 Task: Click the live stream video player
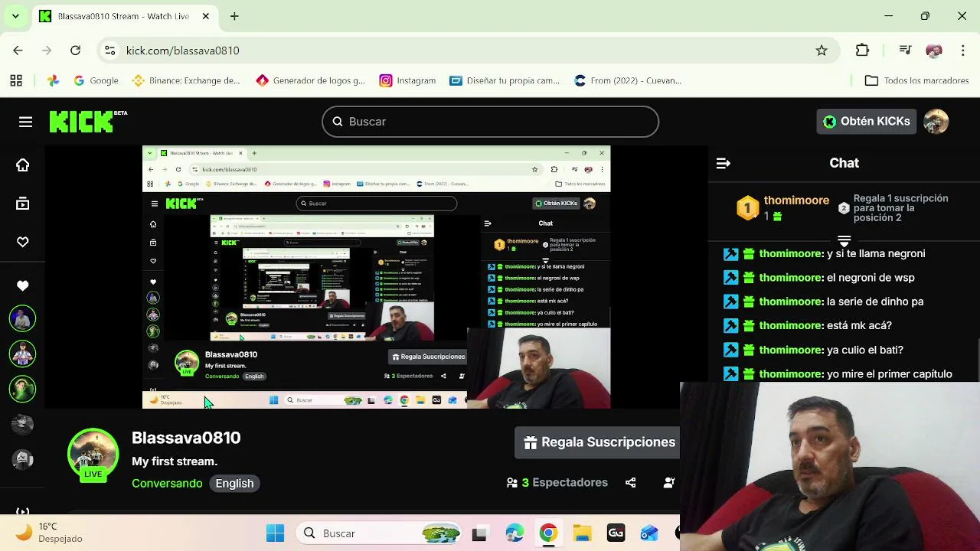(x=376, y=277)
